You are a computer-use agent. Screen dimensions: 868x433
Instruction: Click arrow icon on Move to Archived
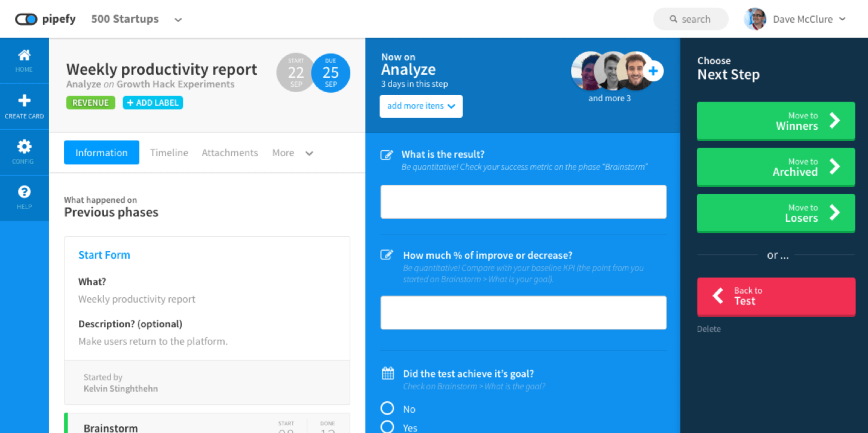coord(835,167)
